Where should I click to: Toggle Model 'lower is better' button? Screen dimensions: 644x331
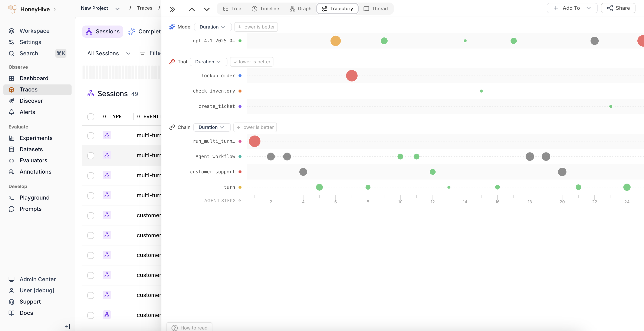point(256,27)
